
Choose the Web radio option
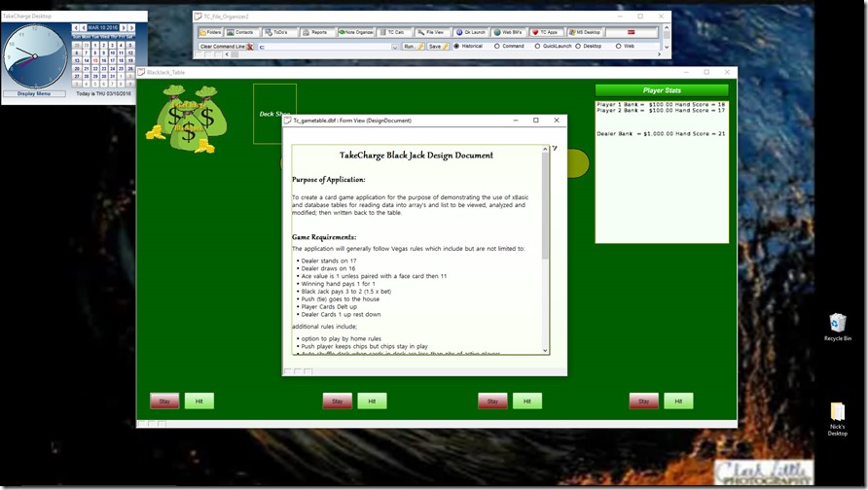tap(619, 46)
